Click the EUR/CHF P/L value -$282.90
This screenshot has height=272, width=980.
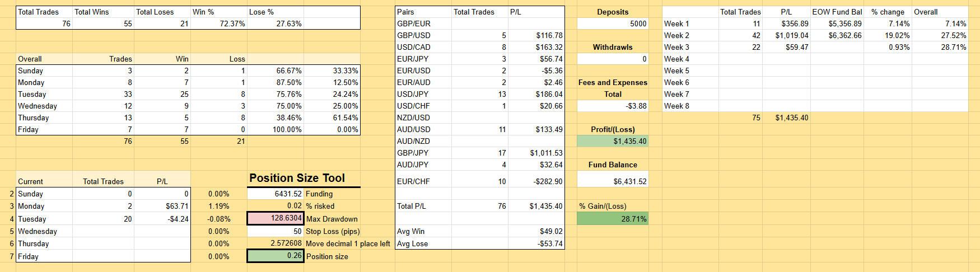tap(536, 181)
